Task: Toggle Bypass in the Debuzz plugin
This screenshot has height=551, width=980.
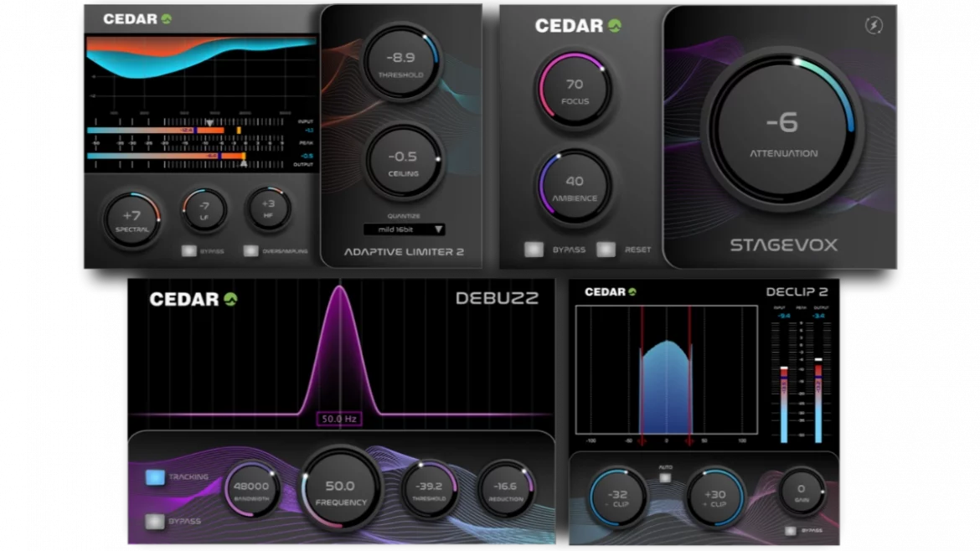Action: [155, 521]
